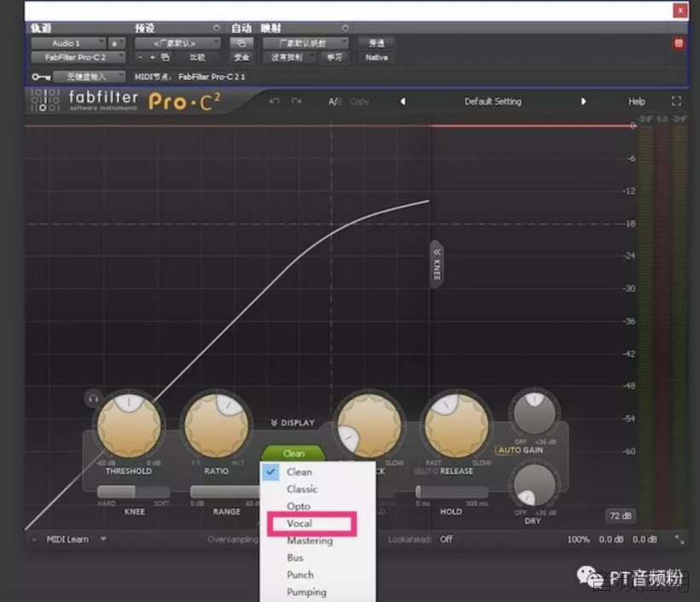Open the no-control 没有控制 dropdown
Viewport: 700px width, 602px height.
click(x=289, y=57)
